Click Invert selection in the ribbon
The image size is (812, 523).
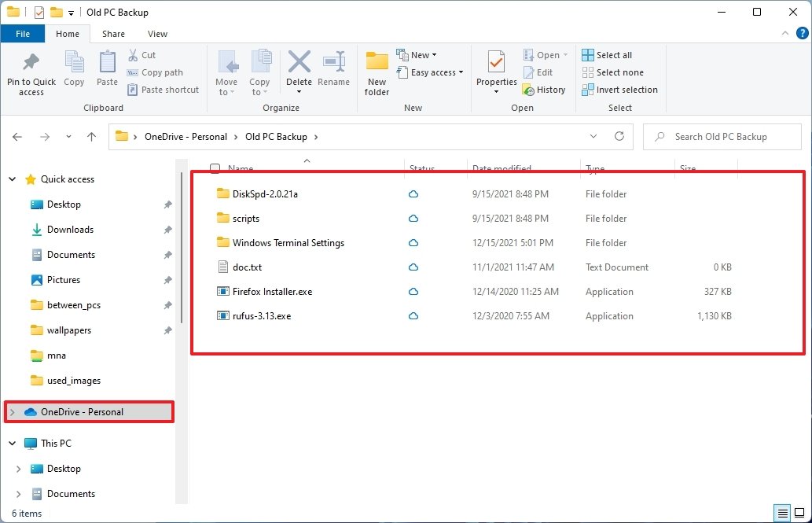tap(619, 89)
